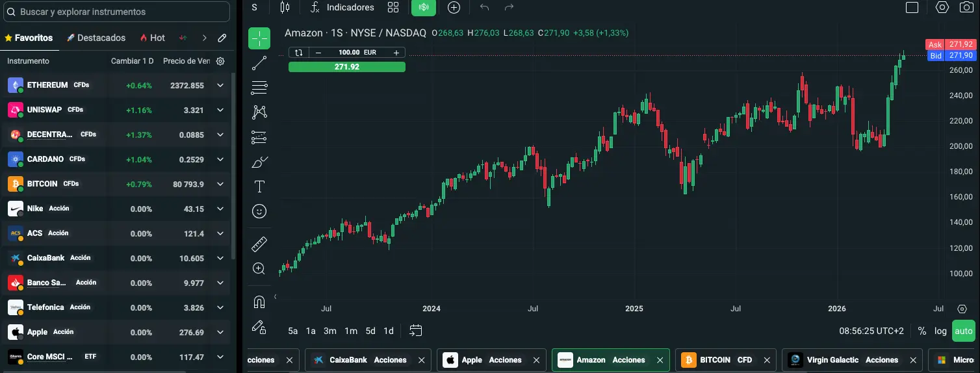Take a chart snapshot with camera

[x=967, y=7]
